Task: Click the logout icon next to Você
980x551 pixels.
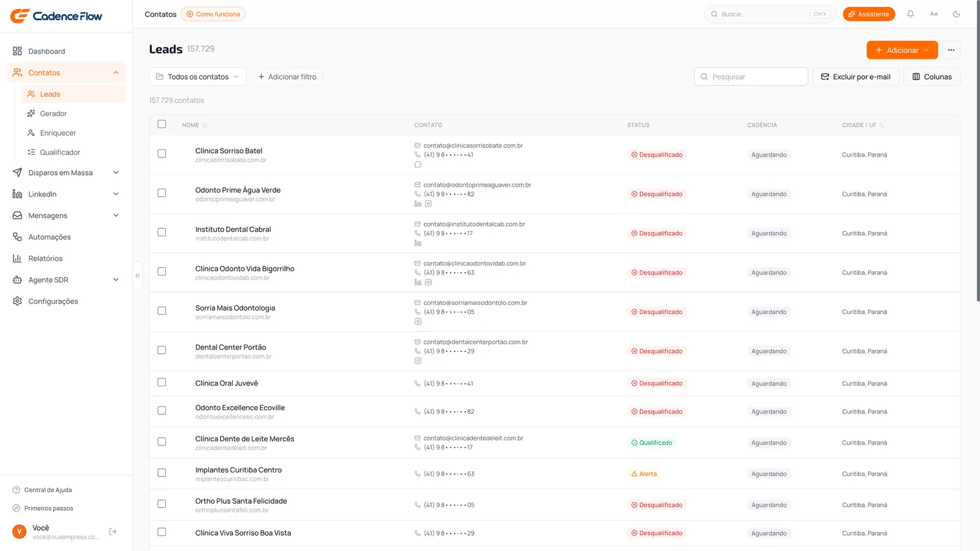Action: [113, 531]
